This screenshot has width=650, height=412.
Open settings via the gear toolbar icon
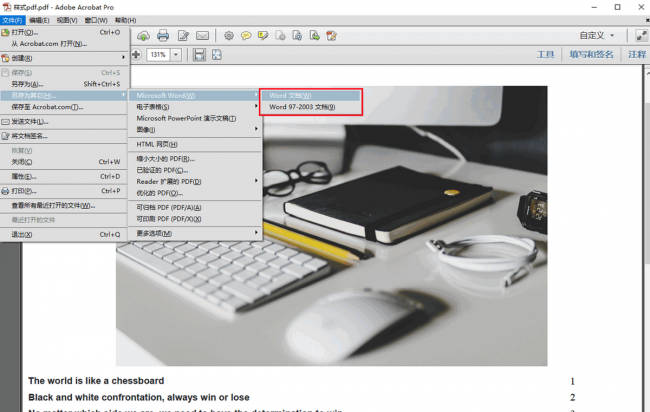coord(228,36)
